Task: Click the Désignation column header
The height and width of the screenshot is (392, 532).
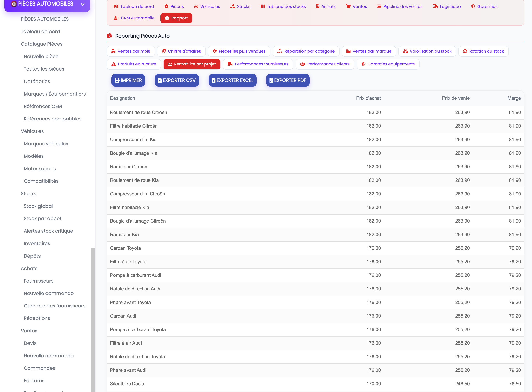Action: point(122,98)
